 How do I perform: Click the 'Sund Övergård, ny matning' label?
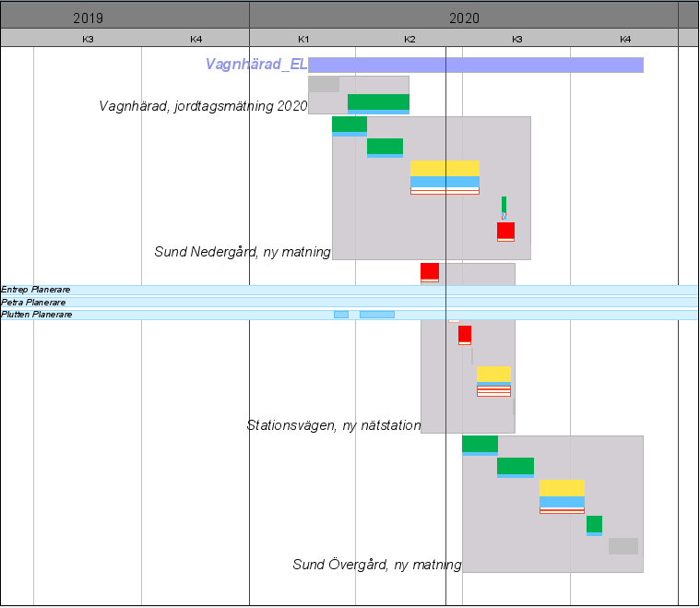point(377,565)
